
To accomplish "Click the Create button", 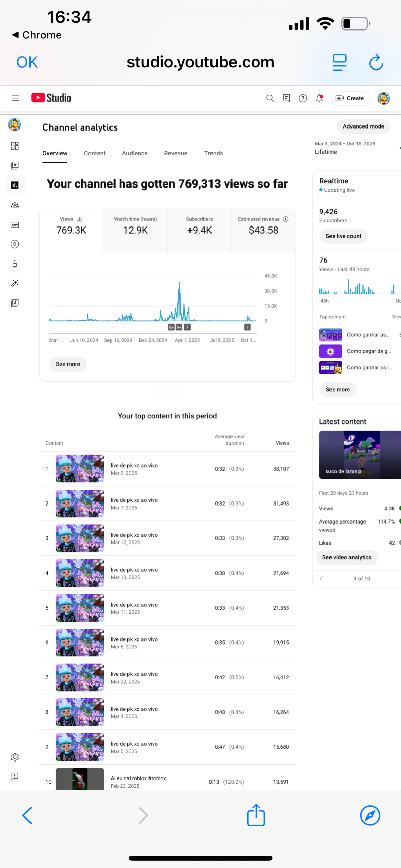I will coord(350,98).
